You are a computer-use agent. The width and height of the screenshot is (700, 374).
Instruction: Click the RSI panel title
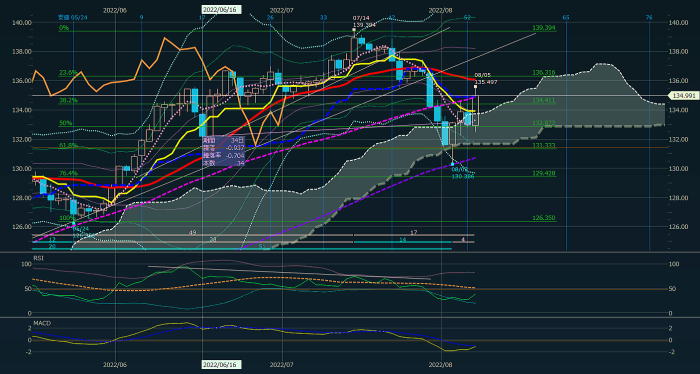(x=38, y=258)
